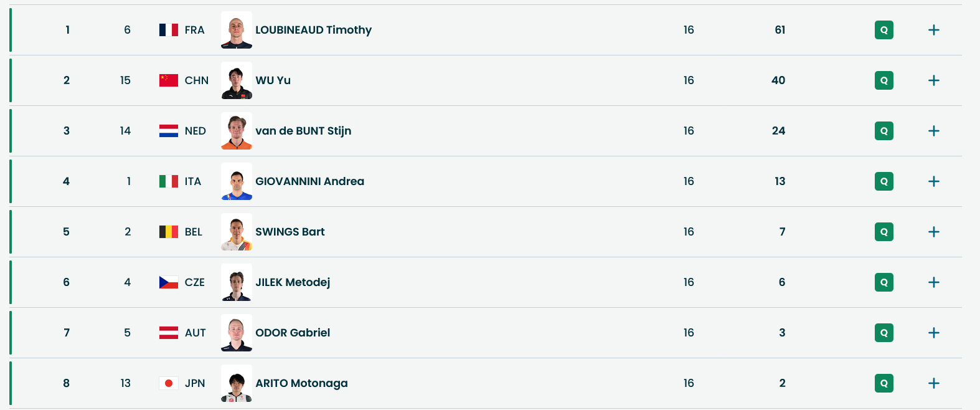The image size is (980, 410).
Task: Click the plus icon for JILEK Metodej
Action: tap(933, 282)
